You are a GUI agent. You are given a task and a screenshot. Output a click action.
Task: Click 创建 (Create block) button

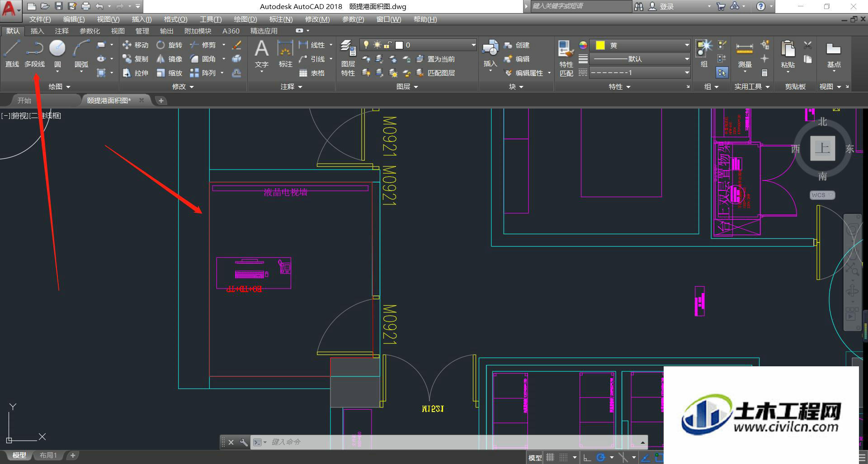pyautogui.click(x=517, y=45)
